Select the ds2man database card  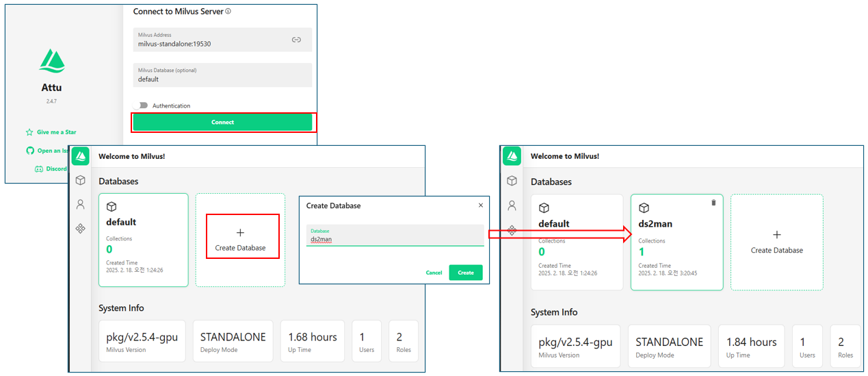[x=676, y=242]
